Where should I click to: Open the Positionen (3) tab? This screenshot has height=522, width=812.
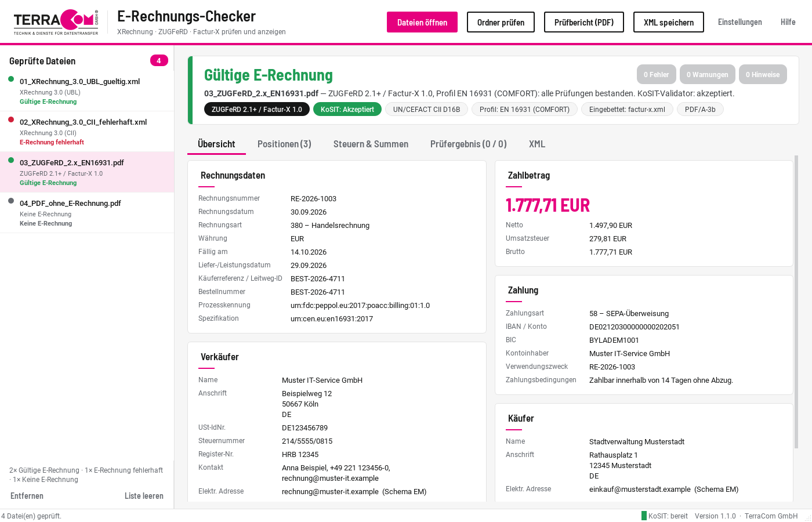click(284, 144)
